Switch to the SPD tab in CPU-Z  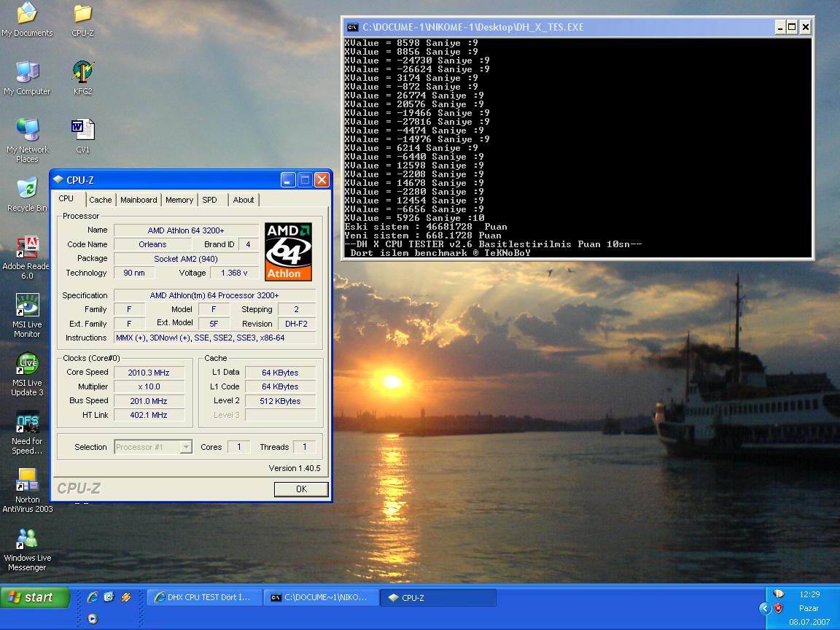pyautogui.click(x=209, y=200)
